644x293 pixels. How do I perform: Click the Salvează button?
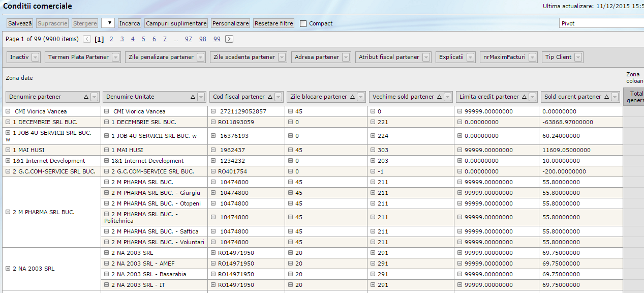(x=20, y=23)
